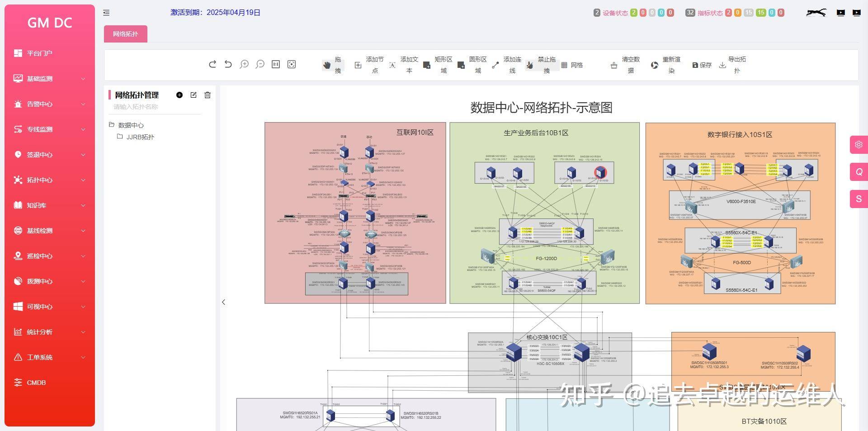Open the 可视中心 sidebar item

point(50,307)
